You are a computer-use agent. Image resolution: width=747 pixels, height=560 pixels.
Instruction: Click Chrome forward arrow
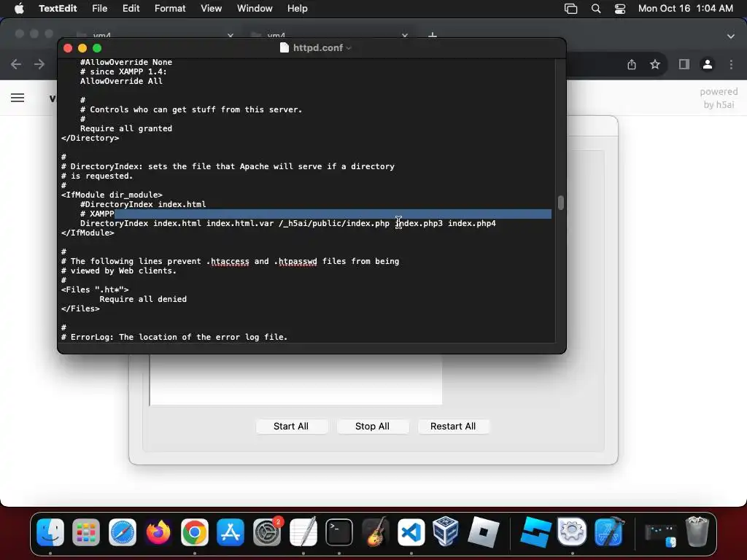[x=39, y=64]
